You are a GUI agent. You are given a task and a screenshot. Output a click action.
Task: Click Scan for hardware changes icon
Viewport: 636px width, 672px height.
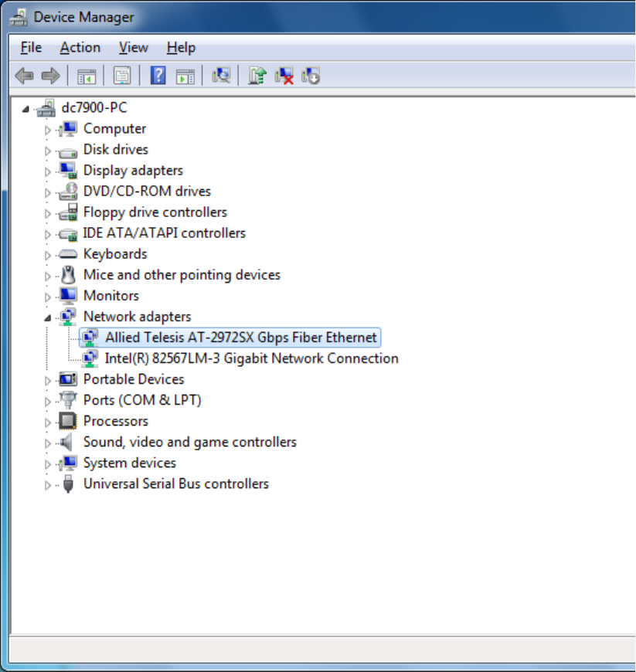click(x=222, y=76)
